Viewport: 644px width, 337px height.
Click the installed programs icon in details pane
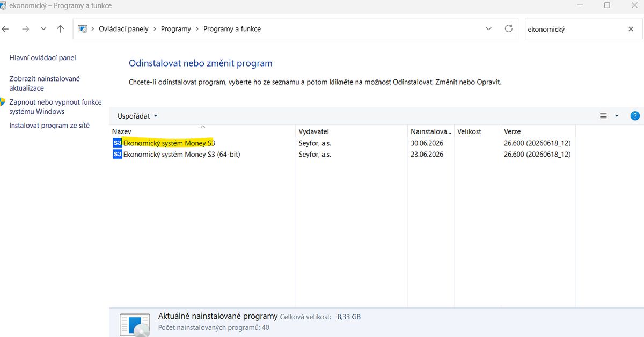pyautogui.click(x=134, y=325)
